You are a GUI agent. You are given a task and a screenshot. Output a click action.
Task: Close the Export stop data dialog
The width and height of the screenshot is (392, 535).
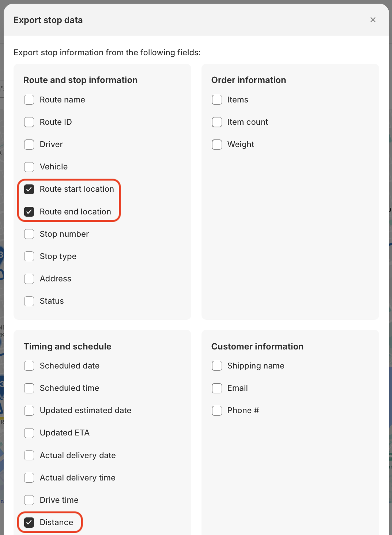click(373, 20)
